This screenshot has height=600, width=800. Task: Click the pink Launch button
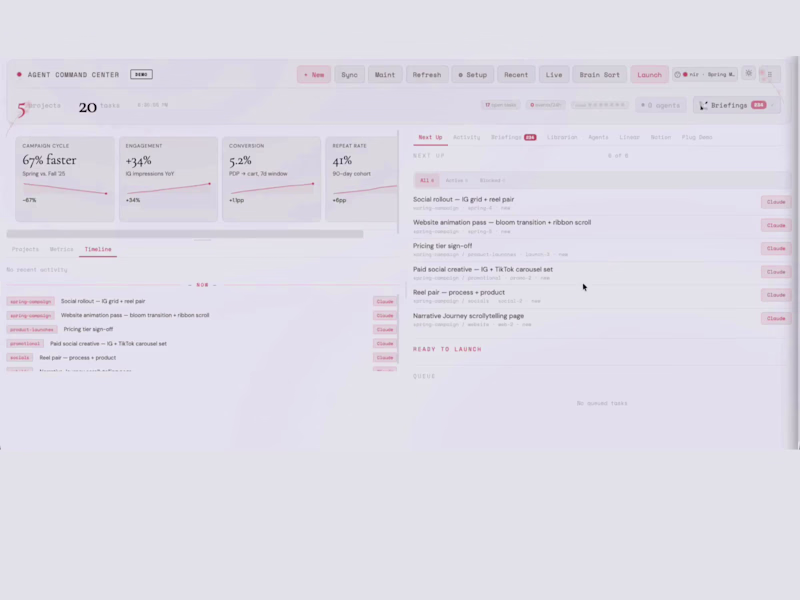tap(649, 74)
